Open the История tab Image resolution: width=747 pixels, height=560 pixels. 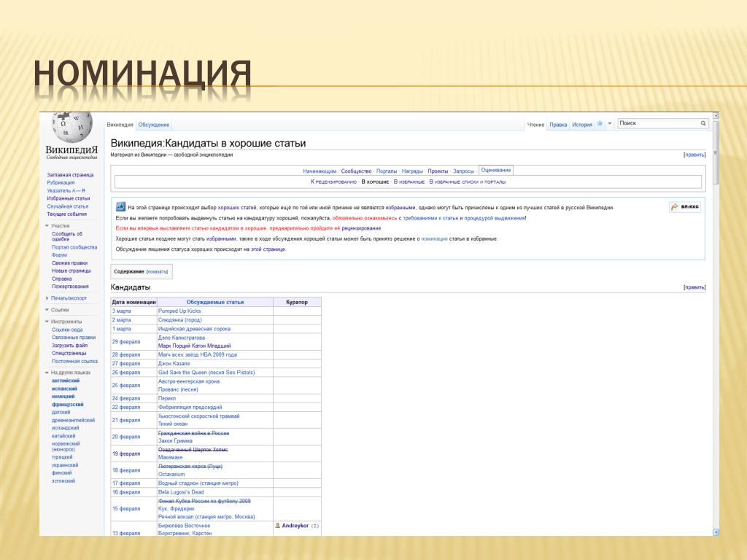(581, 125)
